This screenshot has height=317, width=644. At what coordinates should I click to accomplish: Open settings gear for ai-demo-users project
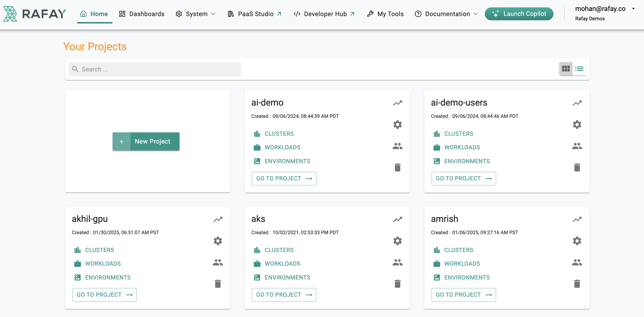click(577, 124)
